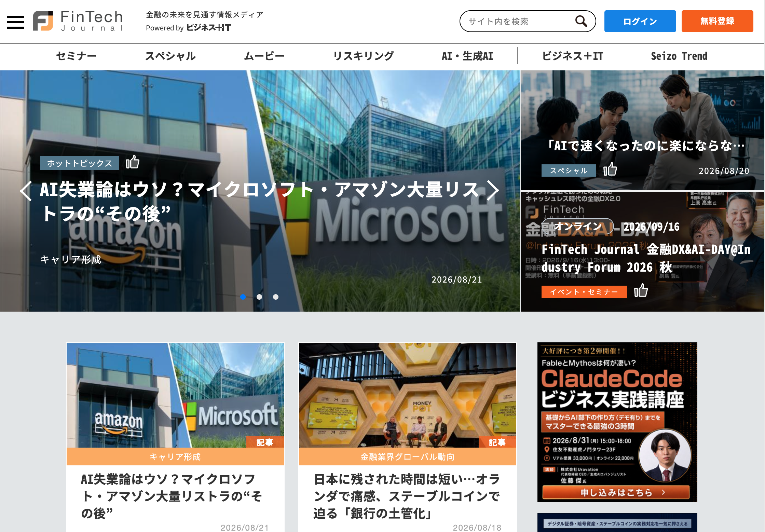Click the 2026/09/16 event date
This screenshot has width=765, height=532.
tap(651, 227)
